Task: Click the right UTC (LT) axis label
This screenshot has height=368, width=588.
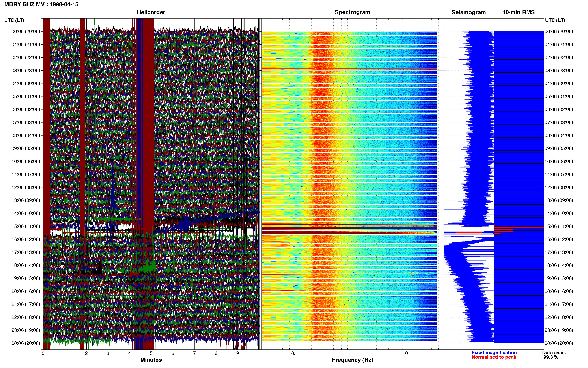Action: tap(555, 20)
